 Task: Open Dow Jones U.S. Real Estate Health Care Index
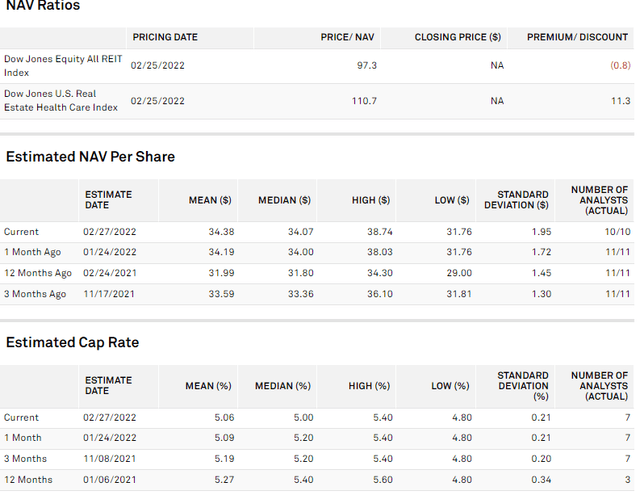(x=317, y=101)
